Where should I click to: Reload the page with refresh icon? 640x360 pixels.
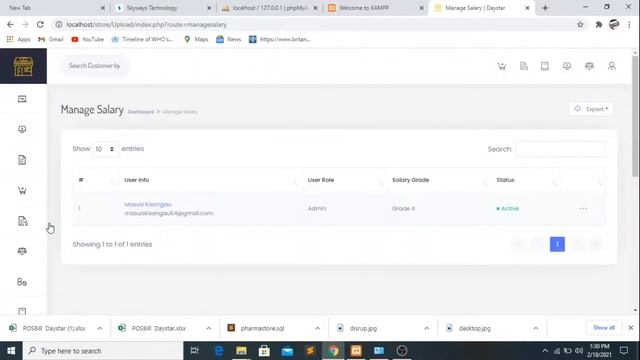tap(40, 24)
